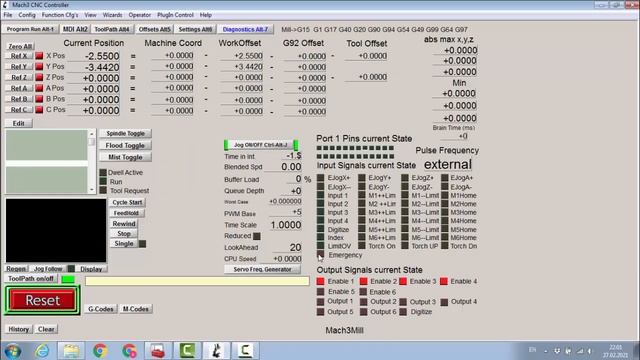Open the PlugIn Control menu
The width and height of the screenshot is (640, 360).
[x=175, y=15]
